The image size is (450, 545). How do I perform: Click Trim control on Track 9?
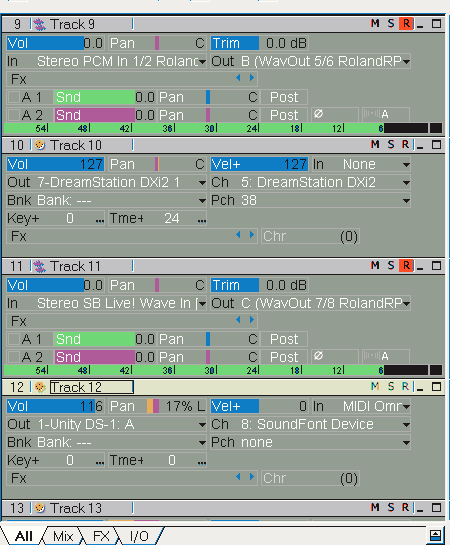pos(259,43)
